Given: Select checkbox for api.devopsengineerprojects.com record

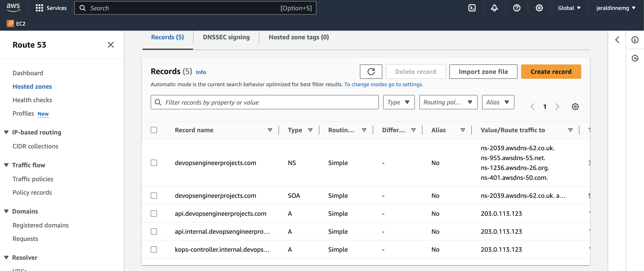Looking at the screenshot, I should (154, 214).
